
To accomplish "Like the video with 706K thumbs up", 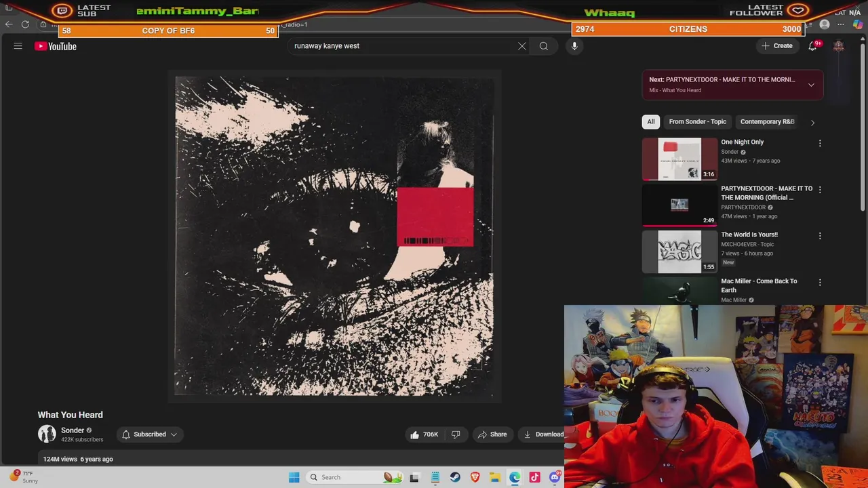I will click(423, 434).
